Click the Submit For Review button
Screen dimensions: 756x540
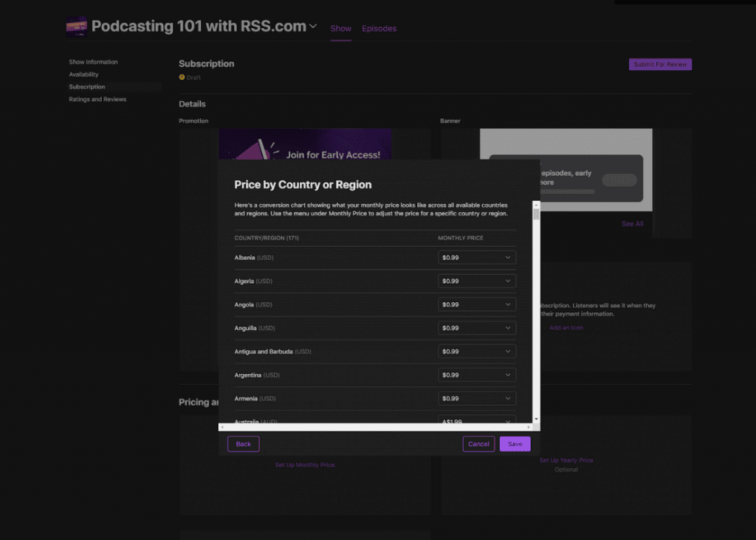[660, 64]
